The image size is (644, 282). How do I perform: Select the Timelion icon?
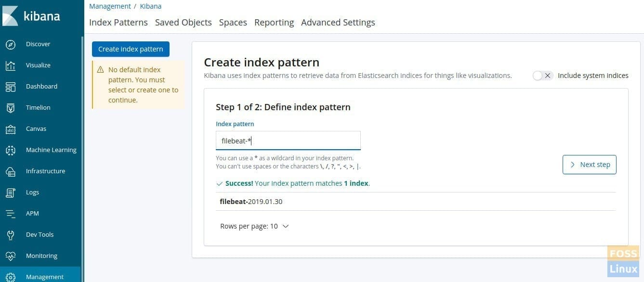11,108
